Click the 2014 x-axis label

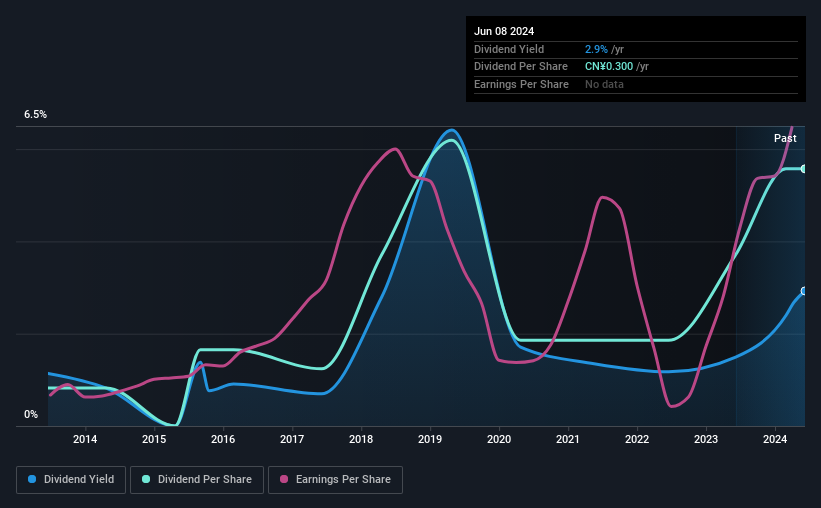tap(85, 439)
